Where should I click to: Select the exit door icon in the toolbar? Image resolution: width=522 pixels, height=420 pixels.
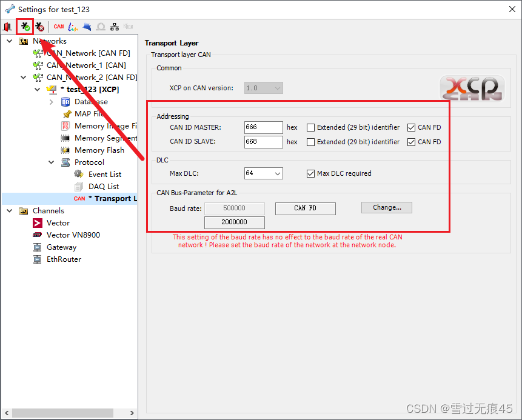[8, 27]
